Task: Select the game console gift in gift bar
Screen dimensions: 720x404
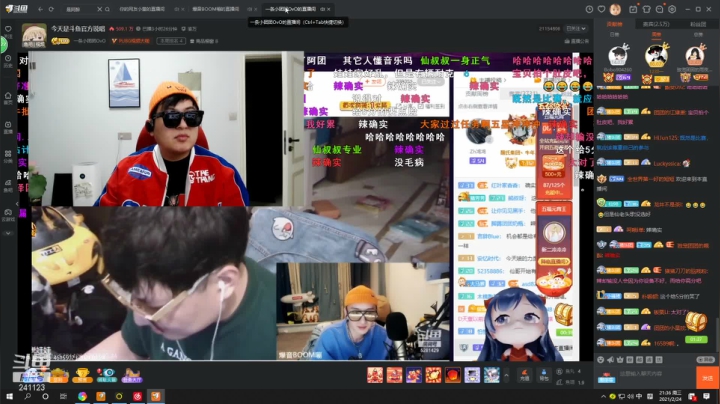Action: coord(472,375)
